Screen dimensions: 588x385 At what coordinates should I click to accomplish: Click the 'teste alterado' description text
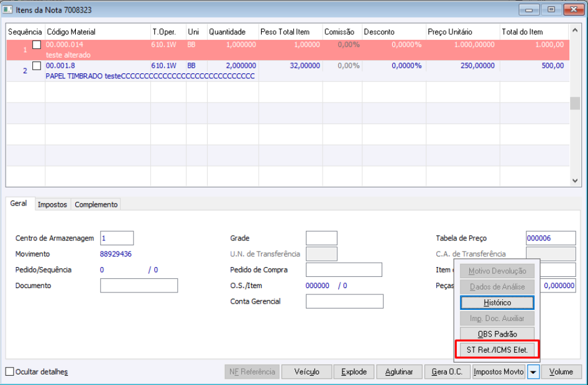68,55
